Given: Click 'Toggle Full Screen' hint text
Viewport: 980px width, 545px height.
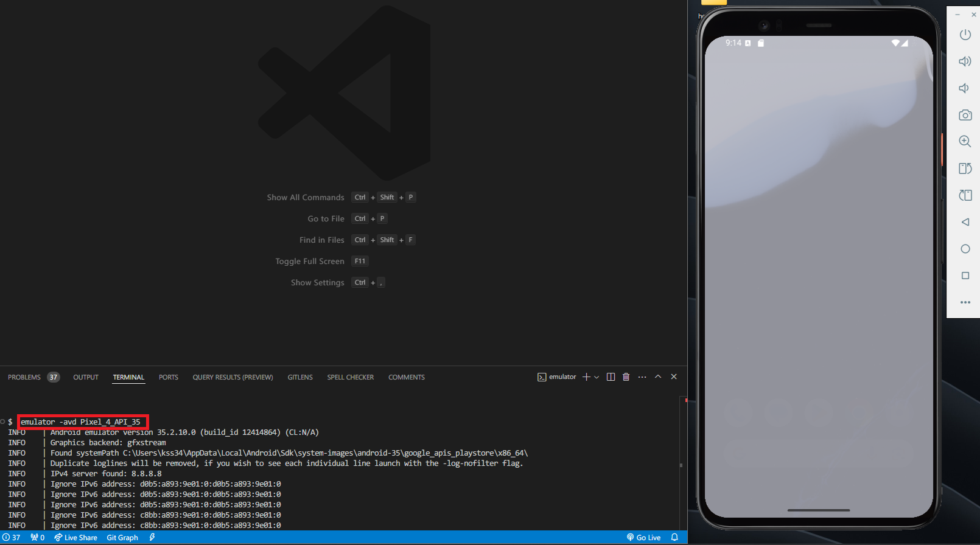Looking at the screenshot, I should click(x=310, y=262).
